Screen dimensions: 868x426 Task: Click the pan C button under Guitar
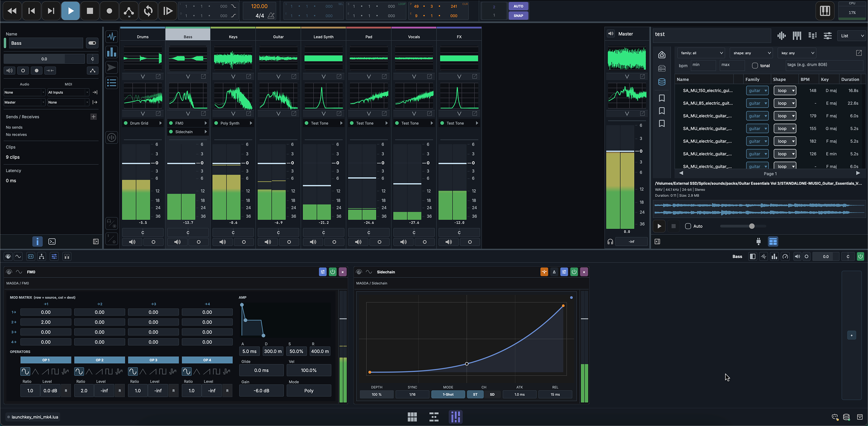tap(278, 232)
